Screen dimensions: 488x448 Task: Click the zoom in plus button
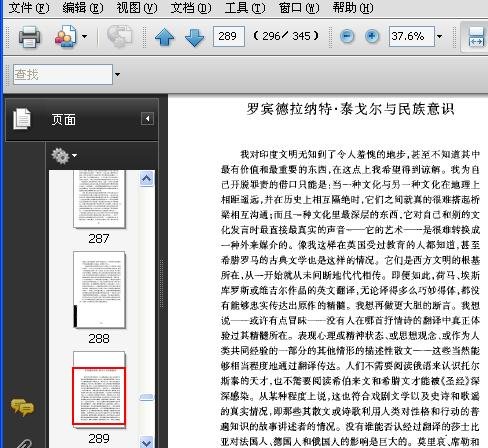(372, 36)
